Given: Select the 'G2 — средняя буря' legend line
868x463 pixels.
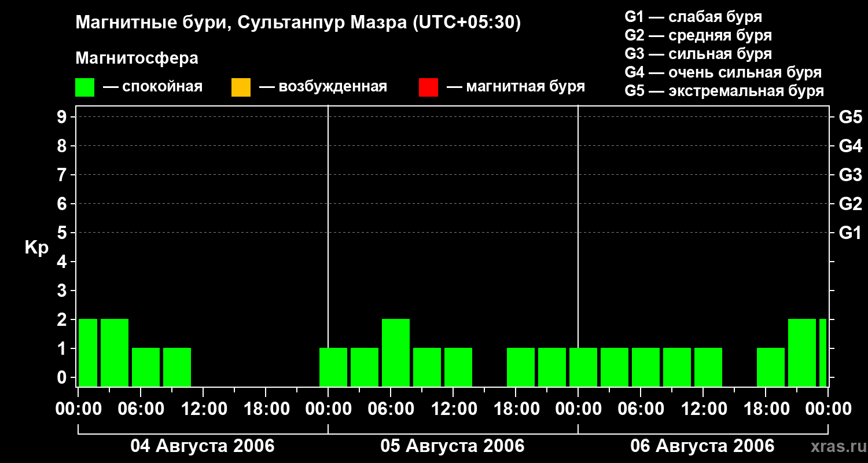Looking at the screenshot, I should 698,35.
